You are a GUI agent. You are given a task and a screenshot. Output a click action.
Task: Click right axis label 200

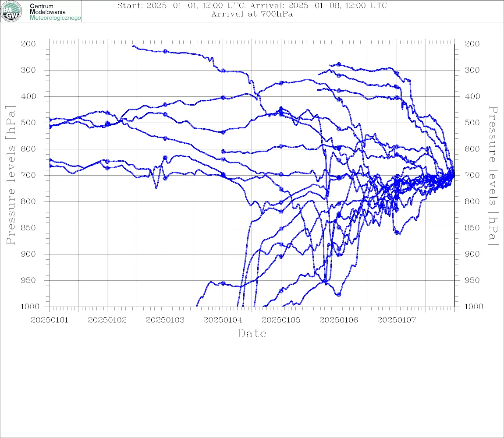pyautogui.click(x=472, y=44)
